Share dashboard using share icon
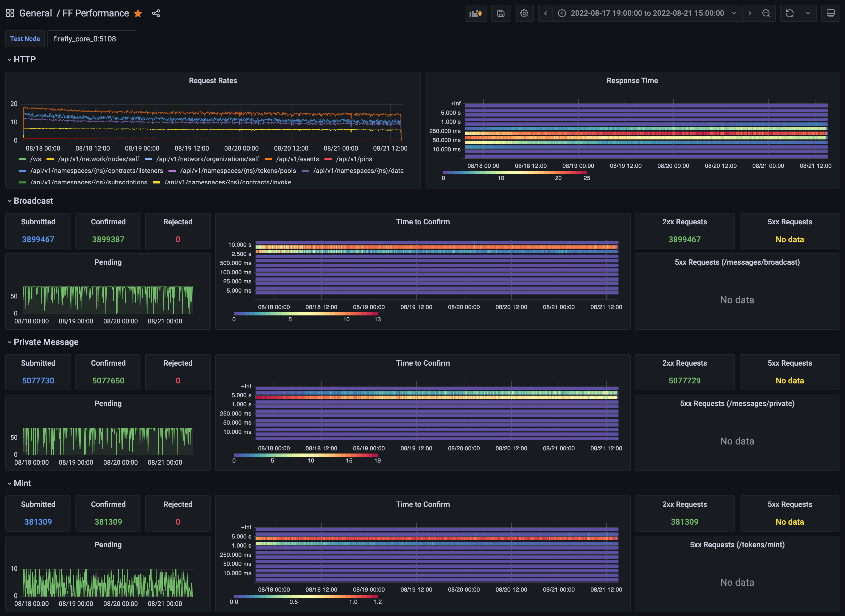This screenshot has height=616, width=845. pyautogui.click(x=156, y=14)
